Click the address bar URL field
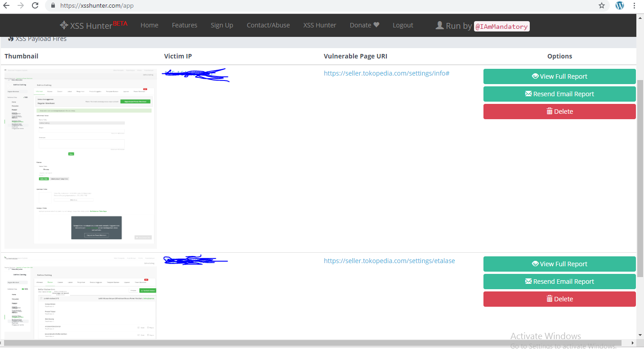Image resolution: width=644 pixels, height=349 pixels. coord(327,6)
